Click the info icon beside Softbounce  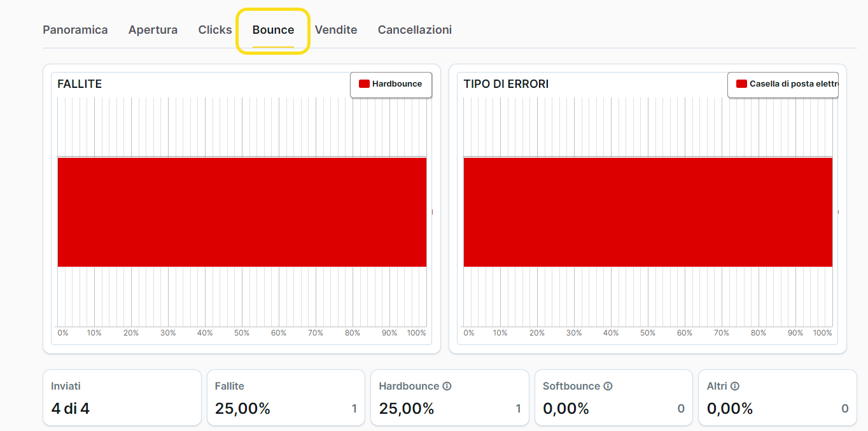coord(608,386)
